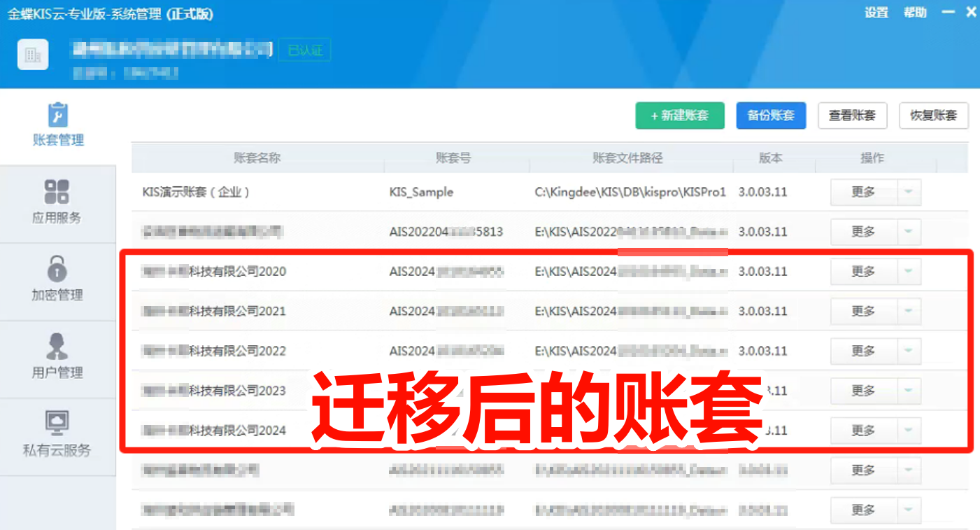Click 更多 for 科技有限公司2023 row
The image size is (980, 530).
(x=863, y=391)
